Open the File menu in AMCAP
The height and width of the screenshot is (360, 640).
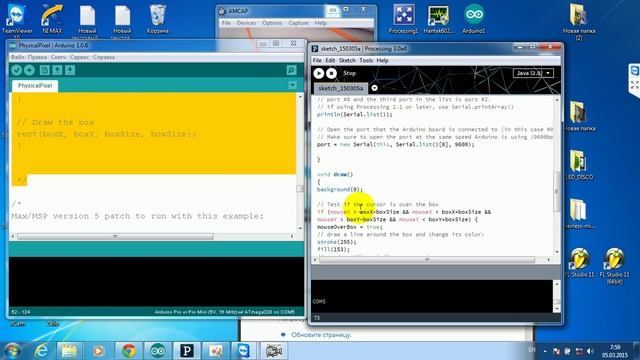[227, 23]
